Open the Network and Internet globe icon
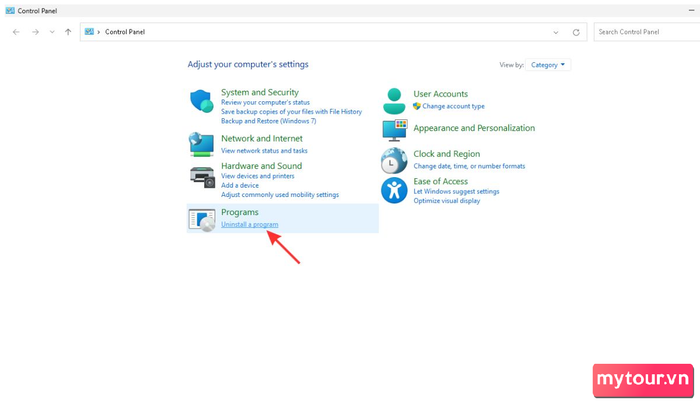Screen dimensions: 700x405 (x=201, y=144)
